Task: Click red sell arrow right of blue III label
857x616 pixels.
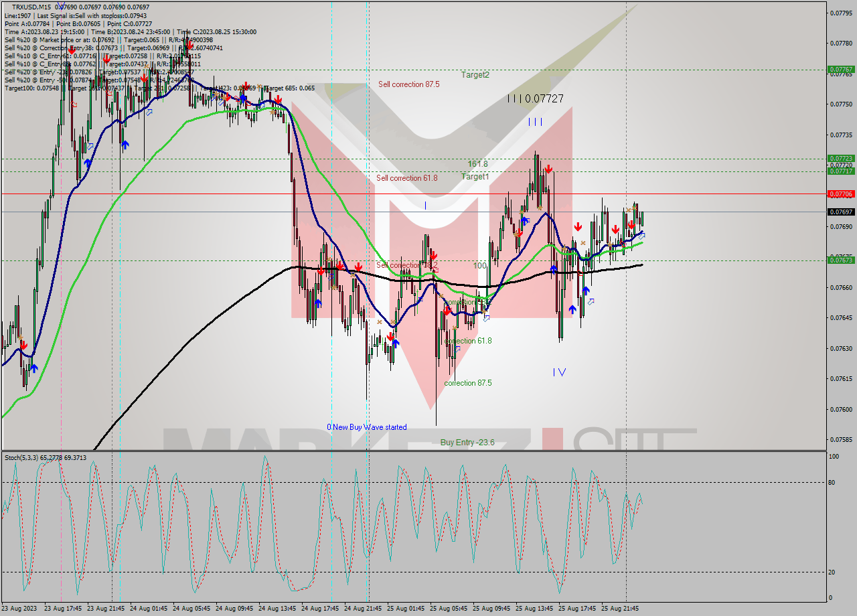Action: (x=548, y=169)
